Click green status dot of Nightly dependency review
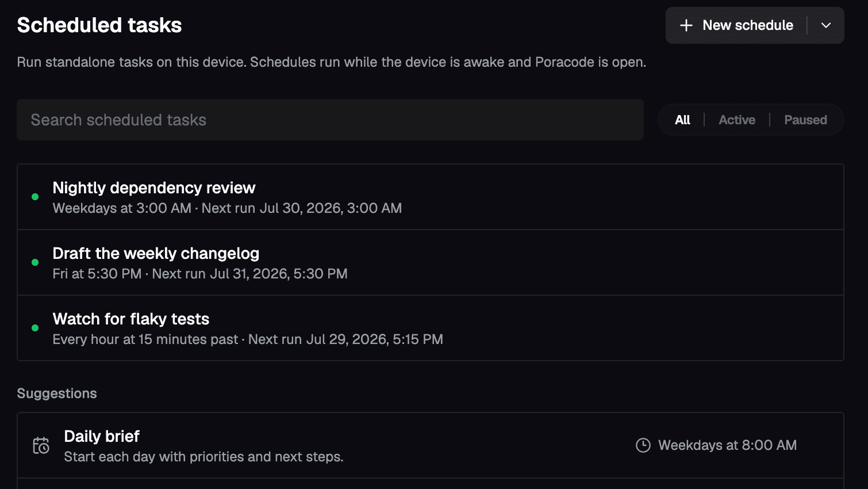Screen dimensions: 868x489 pos(35,197)
